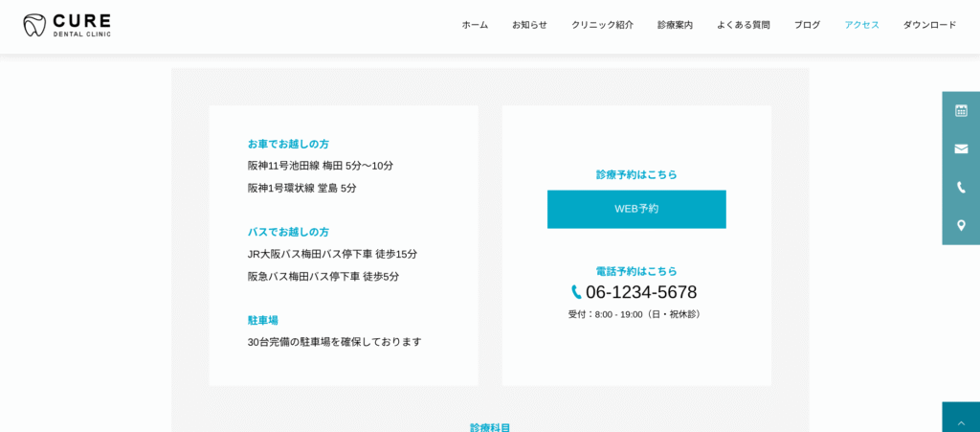This screenshot has width=980, height=432.
Task: Open the ダウンロード page
Action: tap(929, 25)
